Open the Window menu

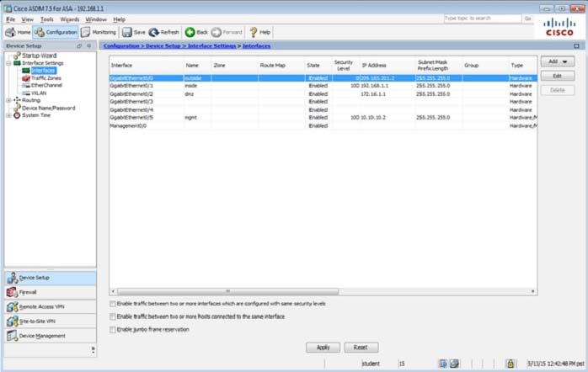(x=96, y=19)
